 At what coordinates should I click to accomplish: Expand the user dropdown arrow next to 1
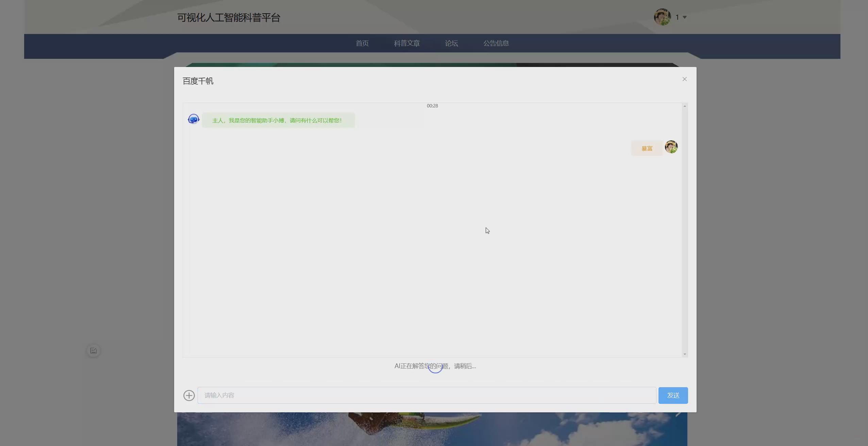[685, 17]
